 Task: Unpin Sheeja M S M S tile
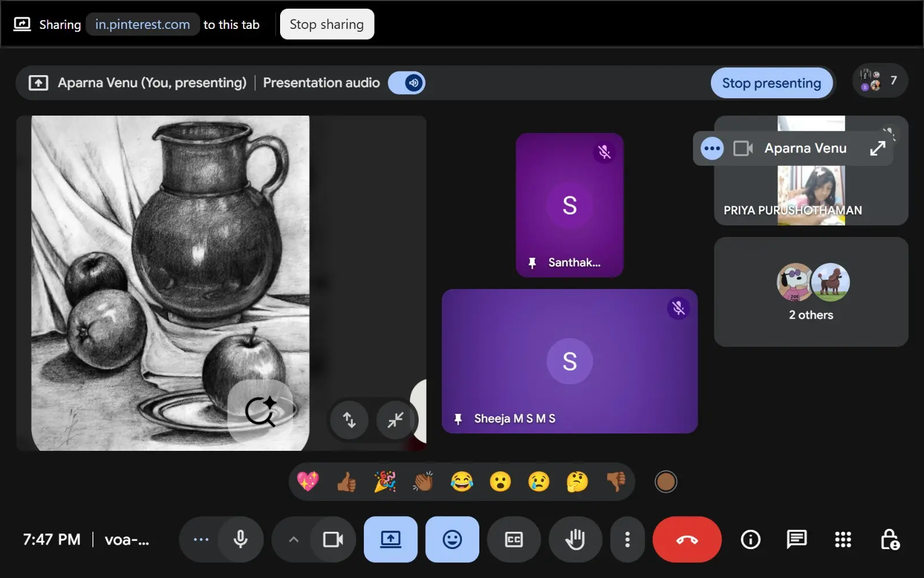click(x=458, y=419)
